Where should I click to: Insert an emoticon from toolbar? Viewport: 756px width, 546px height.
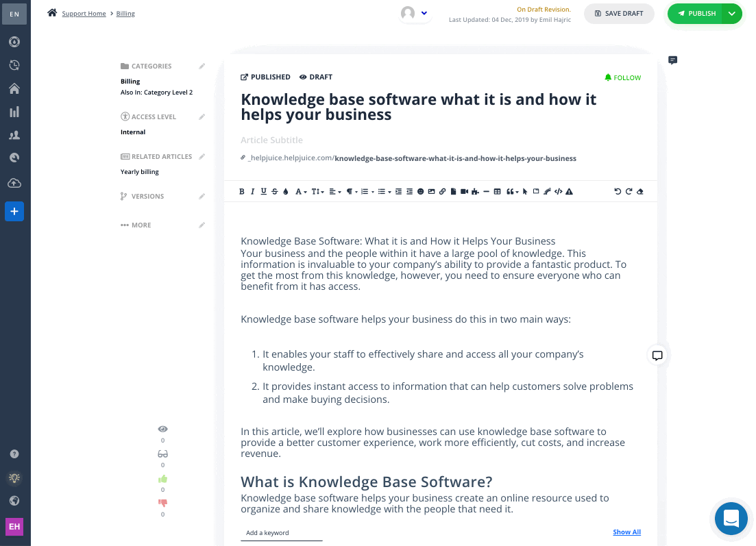(420, 192)
